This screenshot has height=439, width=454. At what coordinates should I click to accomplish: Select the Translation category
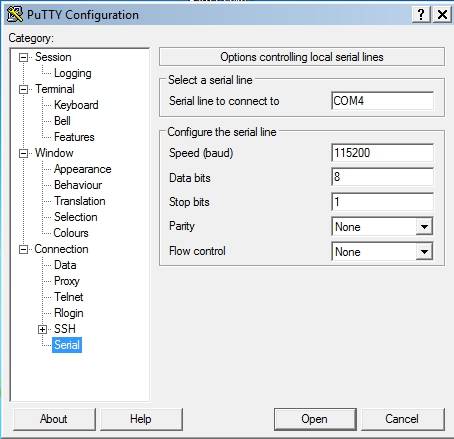point(80,201)
